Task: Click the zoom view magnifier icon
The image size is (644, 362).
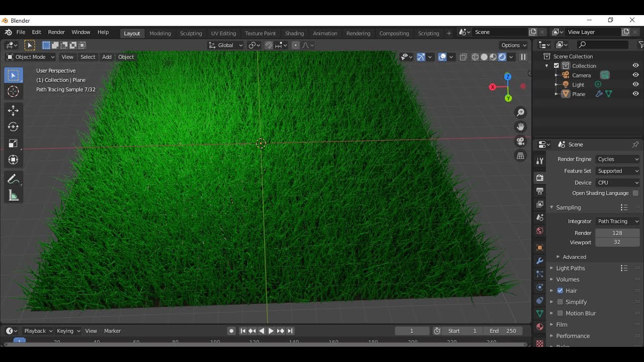Action: [521, 113]
